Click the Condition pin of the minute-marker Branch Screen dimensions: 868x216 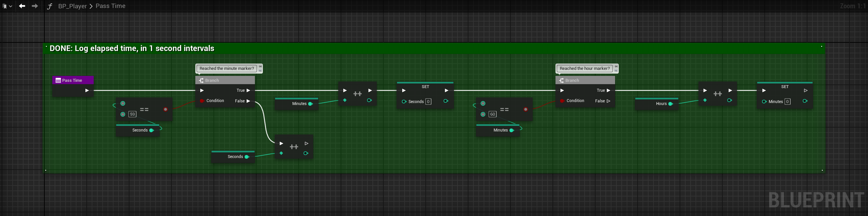(x=202, y=101)
